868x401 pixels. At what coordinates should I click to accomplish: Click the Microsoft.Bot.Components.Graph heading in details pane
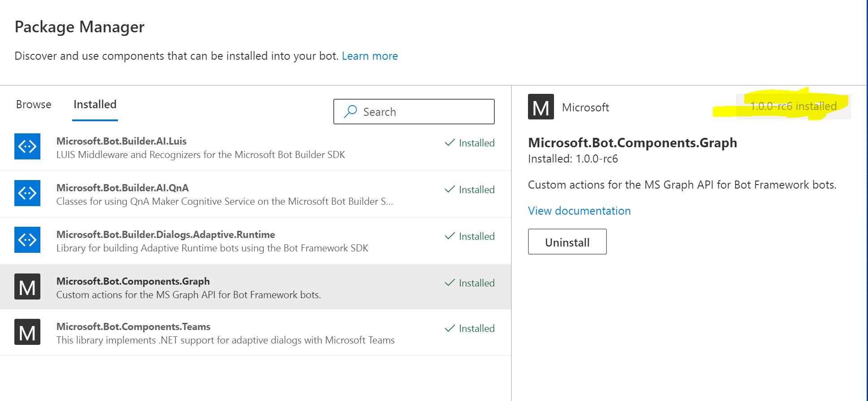[632, 143]
